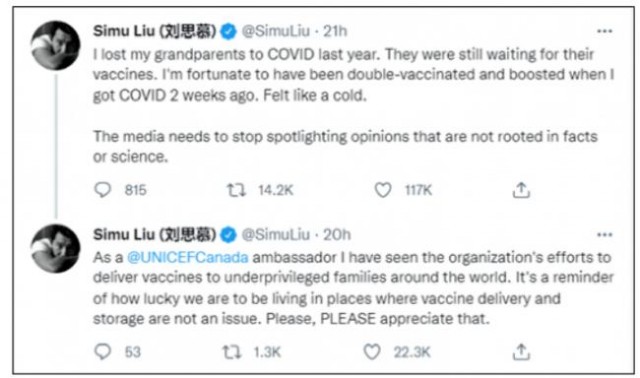640x378 pixels.
Task: Retweet the first tweet about grandparents
Action: (236, 190)
